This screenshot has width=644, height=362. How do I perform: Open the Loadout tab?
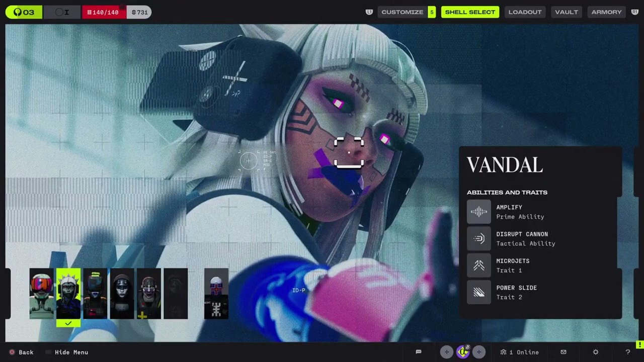coord(525,12)
